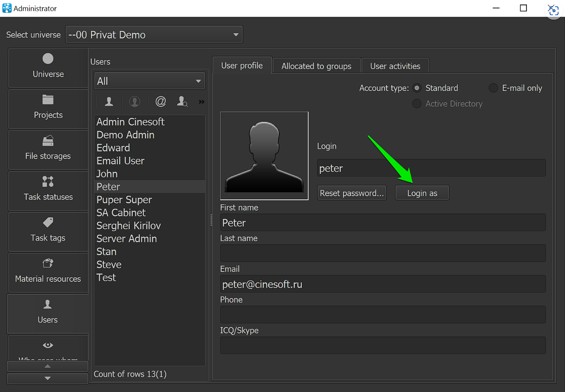The height and width of the screenshot is (392, 565).
Task: Select Test in users list
Action: pyautogui.click(x=150, y=278)
